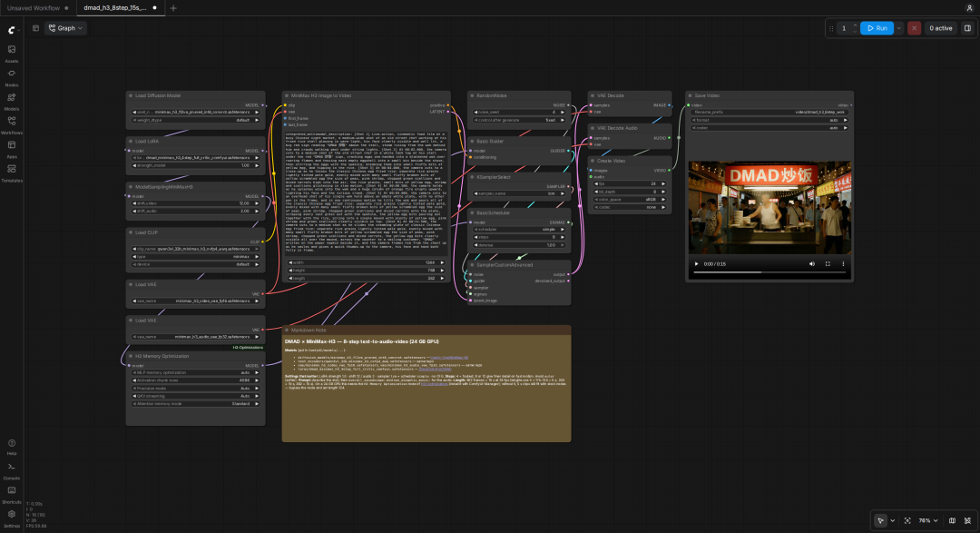Click the strength_model value slider
This screenshot has width=980, height=533.
[x=195, y=166]
